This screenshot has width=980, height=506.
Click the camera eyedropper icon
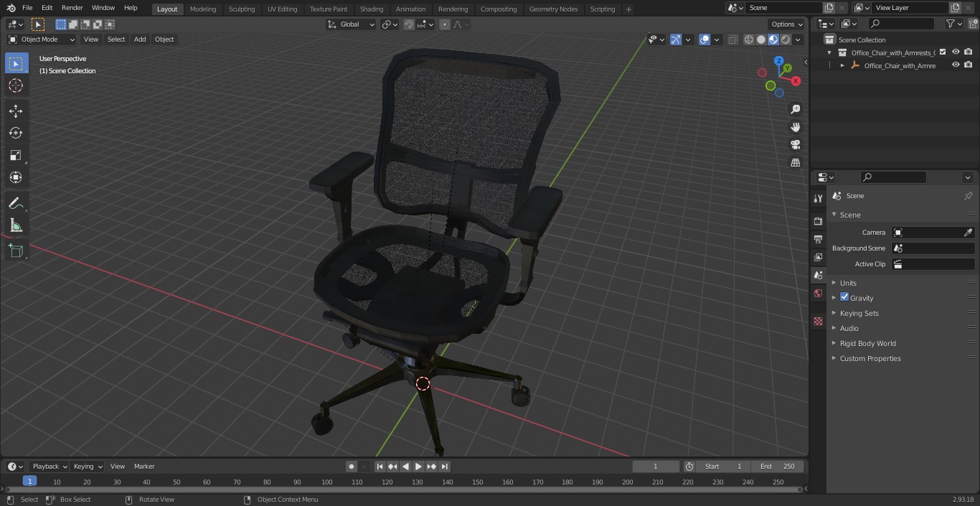tap(968, 233)
